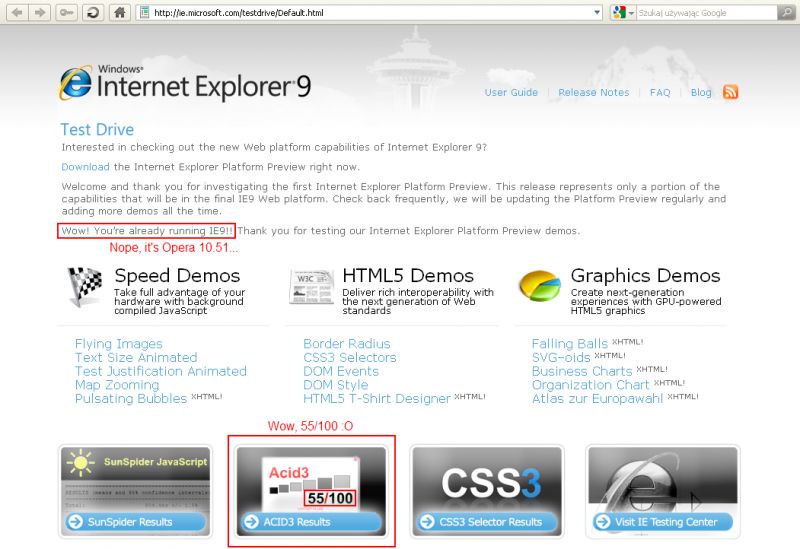Image resolution: width=800 pixels, height=549 pixels.
Task: Focus the Google search field
Action: [x=707, y=13]
